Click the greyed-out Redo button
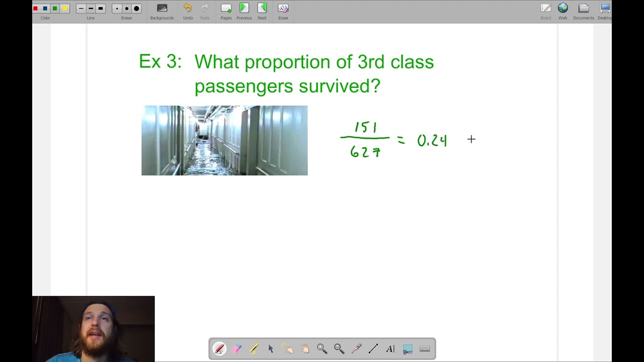 pos(205,12)
